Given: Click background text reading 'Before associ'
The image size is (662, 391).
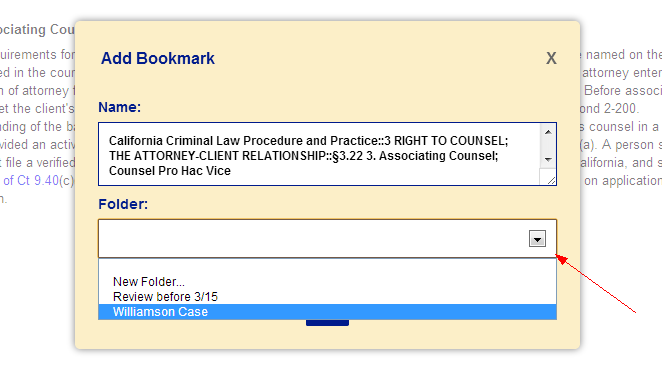Looking at the screenshot, I should point(623,91).
